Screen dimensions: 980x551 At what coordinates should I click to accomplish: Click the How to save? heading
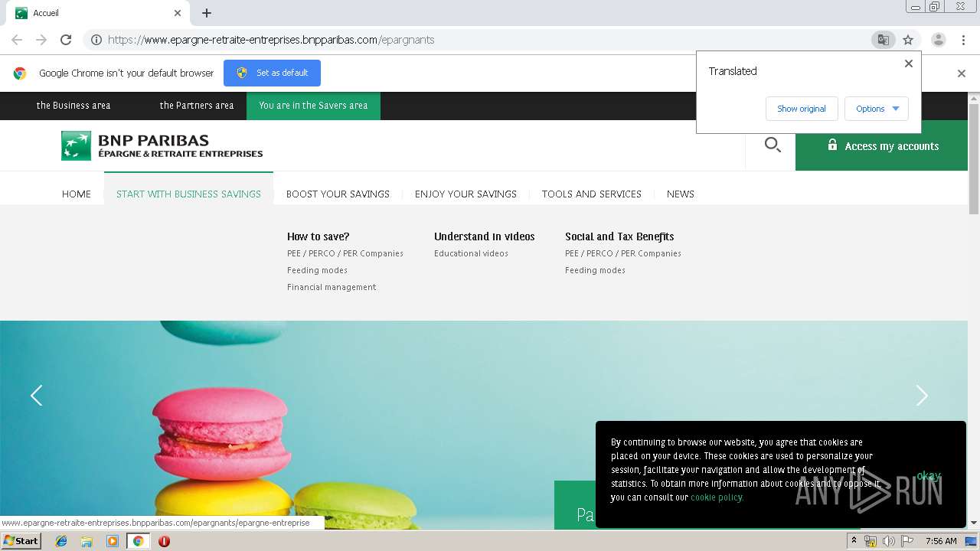click(318, 236)
